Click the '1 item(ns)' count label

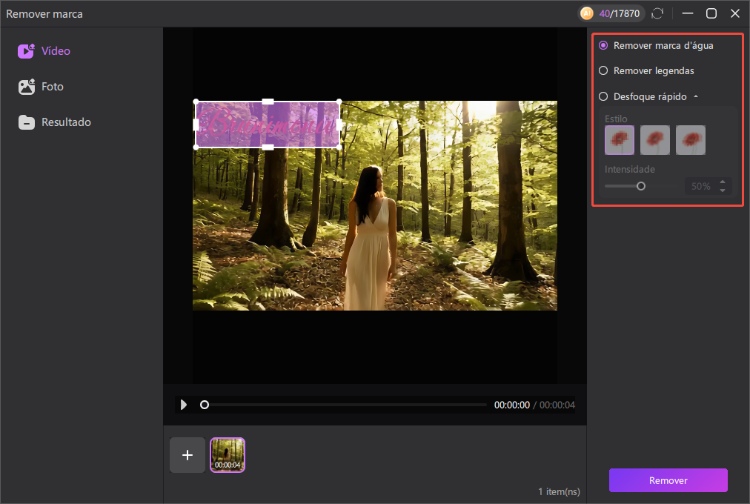559,492
